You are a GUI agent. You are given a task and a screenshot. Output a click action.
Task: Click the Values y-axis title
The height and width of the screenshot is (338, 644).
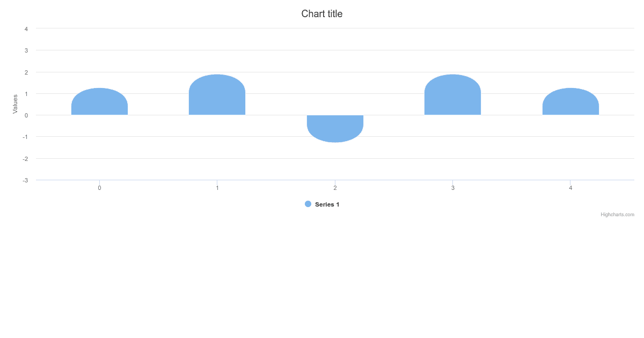click(x=15, y=104)
